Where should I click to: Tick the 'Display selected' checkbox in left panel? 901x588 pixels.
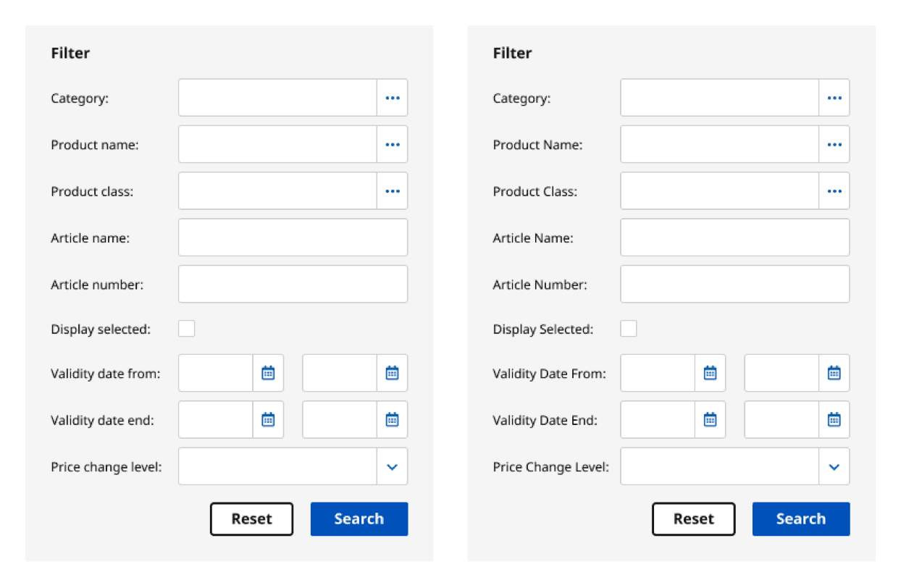[187, 329]
